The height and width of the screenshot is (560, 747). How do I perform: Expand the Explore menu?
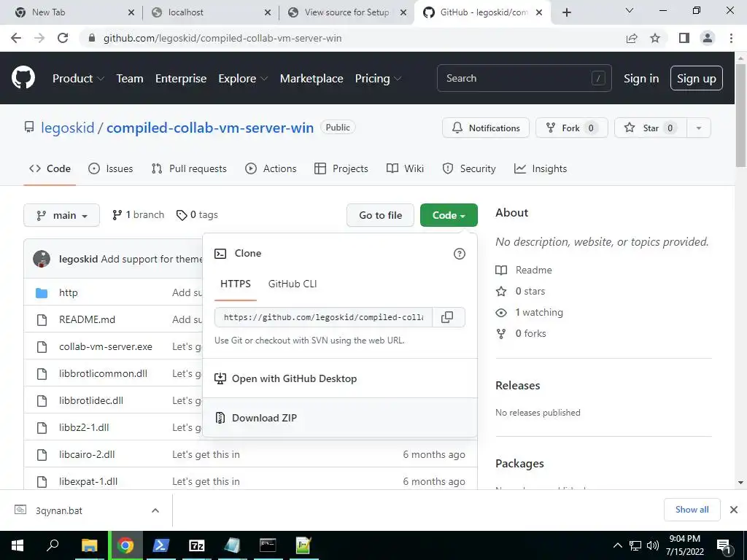(243, 78)
